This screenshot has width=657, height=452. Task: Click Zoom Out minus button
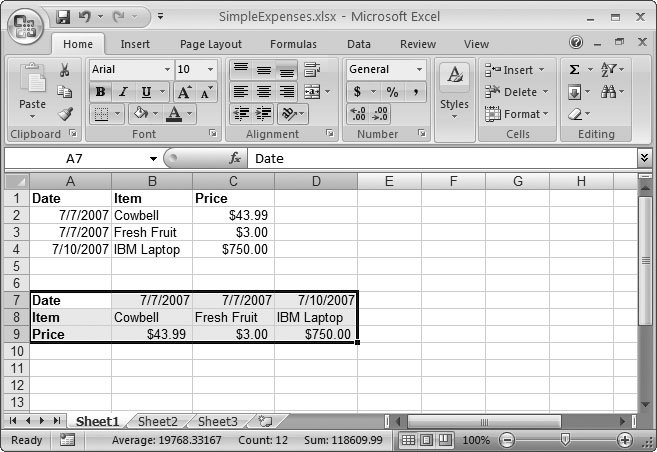(507, 440)
